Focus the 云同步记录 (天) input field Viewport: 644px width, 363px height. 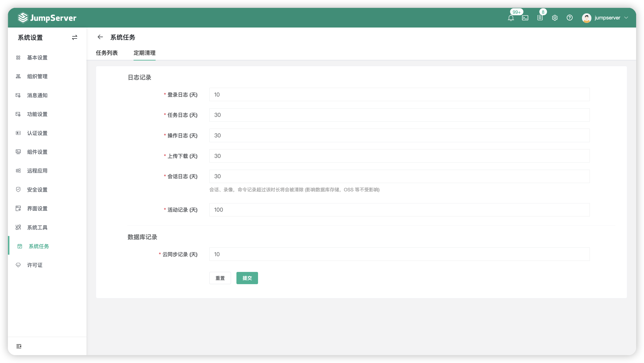click(399, 254)
